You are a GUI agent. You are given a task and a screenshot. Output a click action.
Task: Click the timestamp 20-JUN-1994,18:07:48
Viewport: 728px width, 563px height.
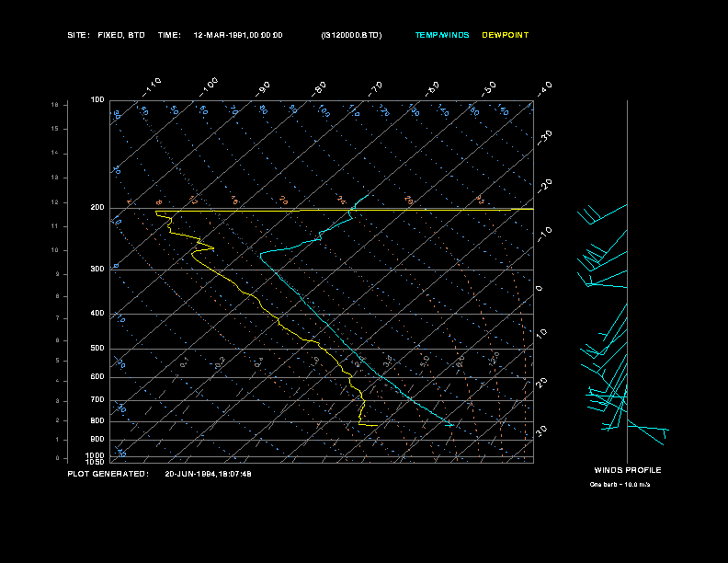208,474
